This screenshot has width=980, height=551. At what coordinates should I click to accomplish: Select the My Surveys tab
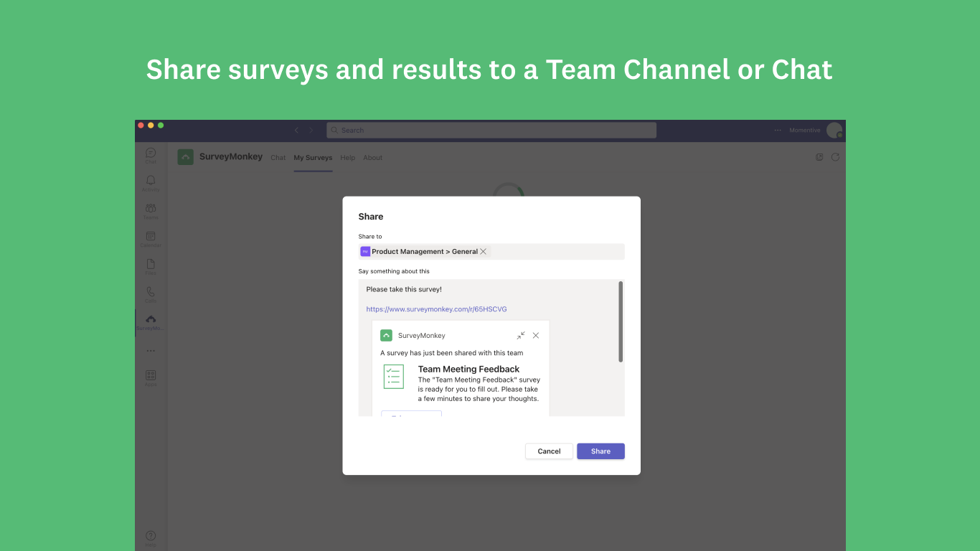click(313, 158)
